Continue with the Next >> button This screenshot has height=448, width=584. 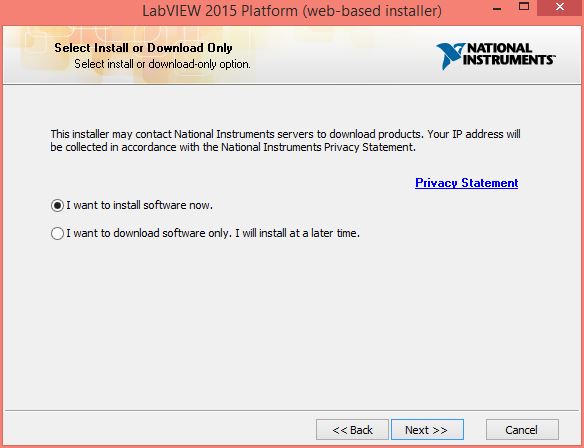pyautogui.click(x=427, y=430)
